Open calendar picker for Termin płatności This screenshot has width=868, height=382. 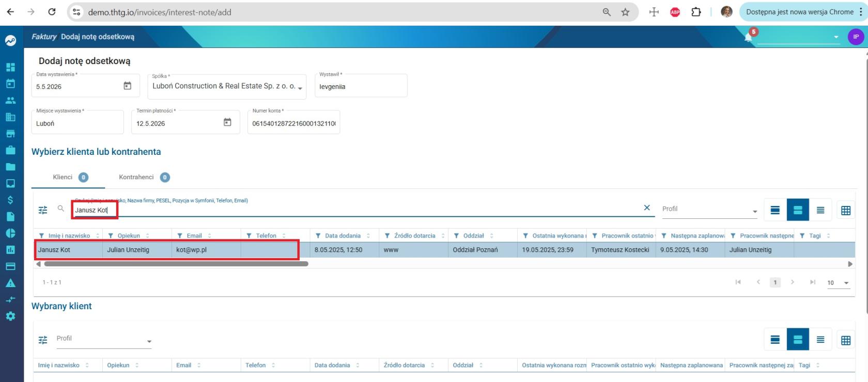click(x=227, y=122)
